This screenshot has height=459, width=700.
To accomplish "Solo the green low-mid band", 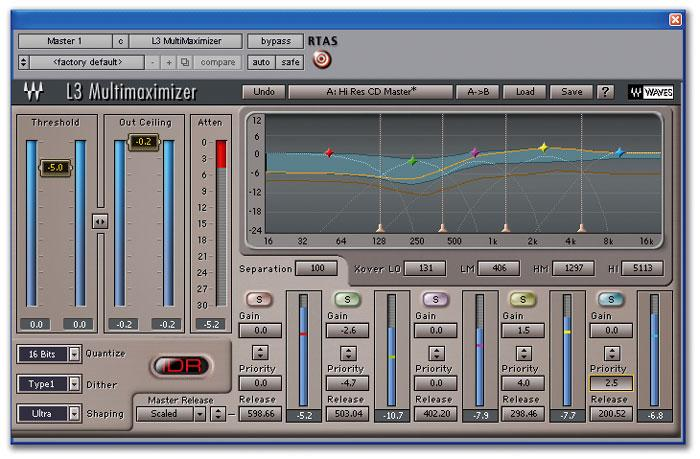I will [347, 299].
